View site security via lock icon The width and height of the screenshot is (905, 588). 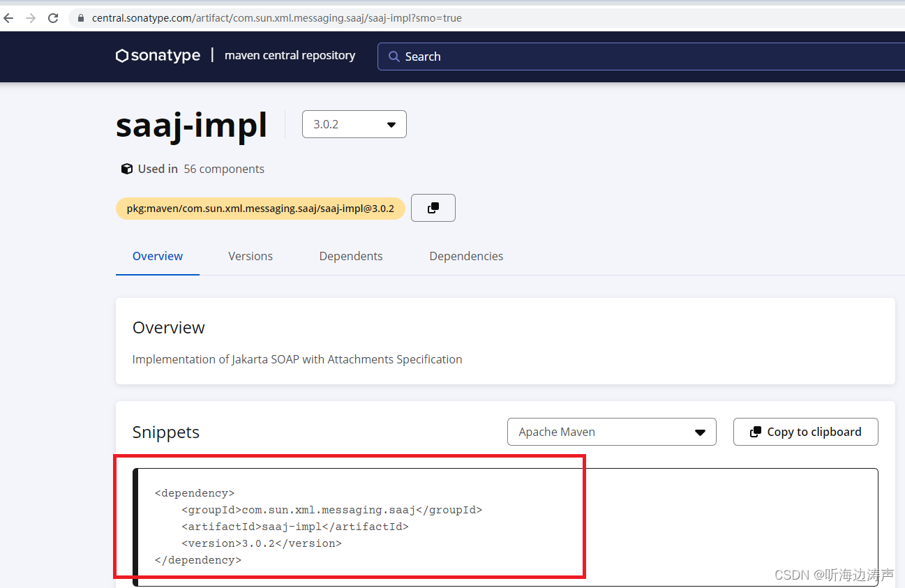point(82,18)
